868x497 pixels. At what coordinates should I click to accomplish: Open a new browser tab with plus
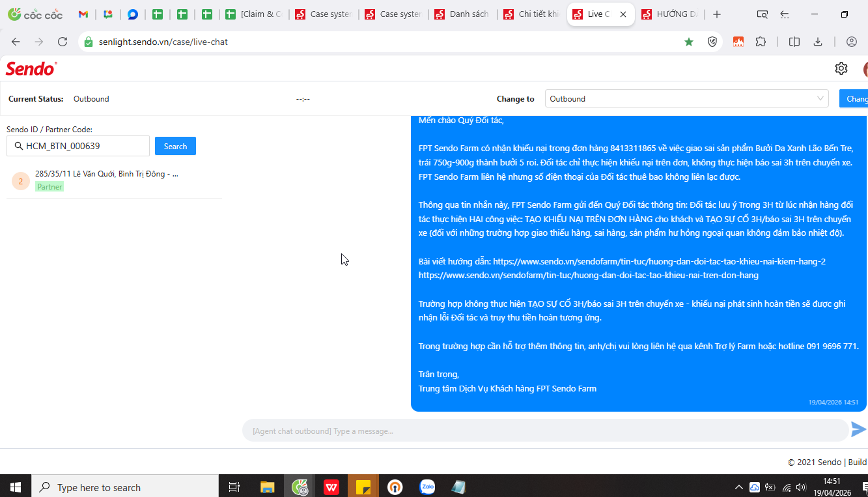pos(717,14)
